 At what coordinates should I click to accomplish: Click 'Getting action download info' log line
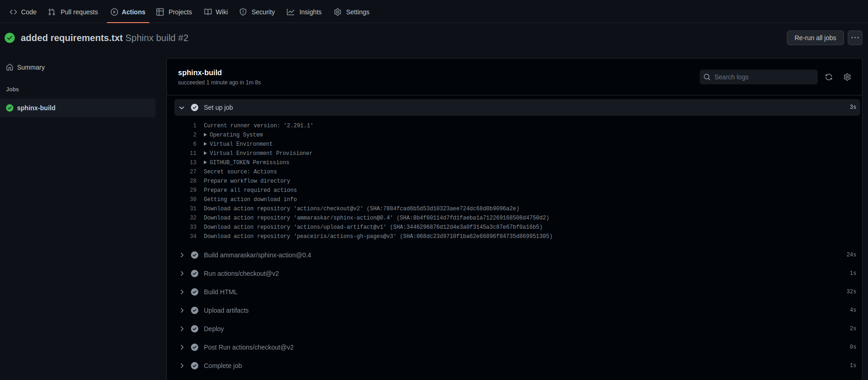pyautogui.click(x=250, y=199)
